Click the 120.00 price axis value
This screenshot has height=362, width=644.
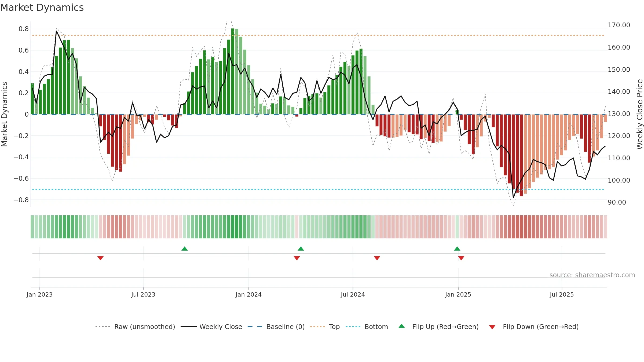pyautogui.click(x=619, y=136)
